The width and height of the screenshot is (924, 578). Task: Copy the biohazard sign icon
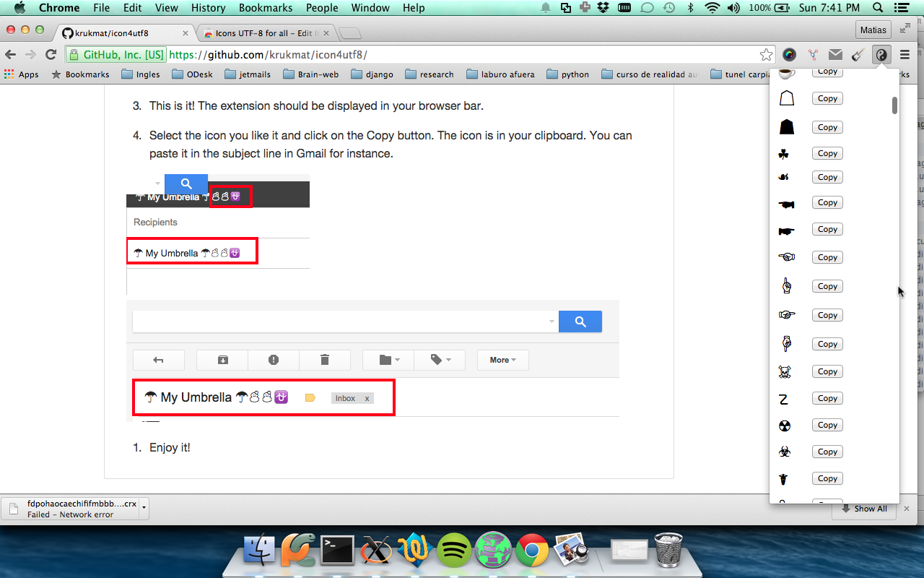(x=827, y=452)
